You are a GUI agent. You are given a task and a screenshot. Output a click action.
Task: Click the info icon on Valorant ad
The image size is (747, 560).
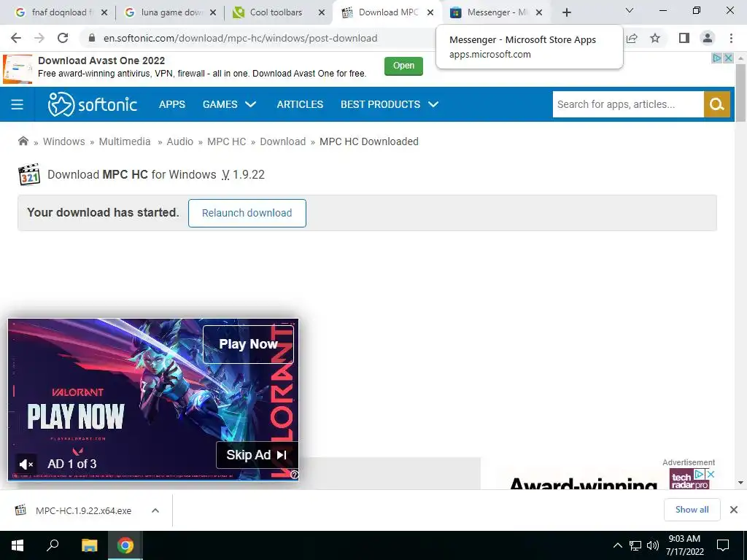pos(294,475)
